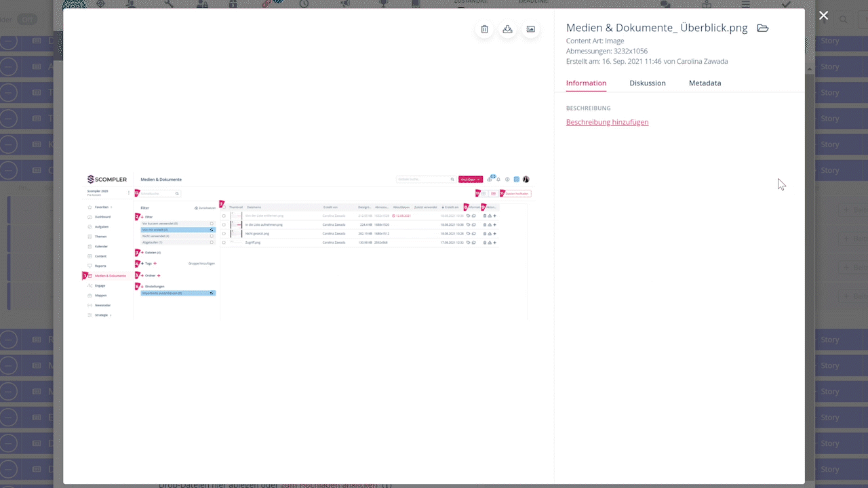Click the megaphone icon in the top toolbar
The height and width of the screenshot is (488, 868).
tap(345, 4)
